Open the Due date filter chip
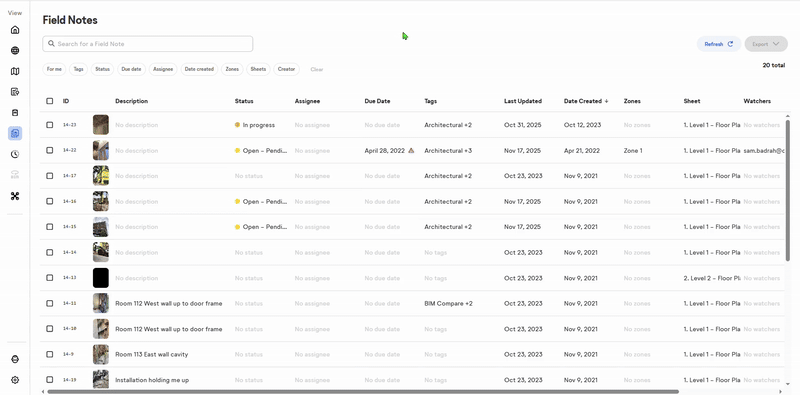The height and width of the screenshot is (395, 800). (131, 69)
